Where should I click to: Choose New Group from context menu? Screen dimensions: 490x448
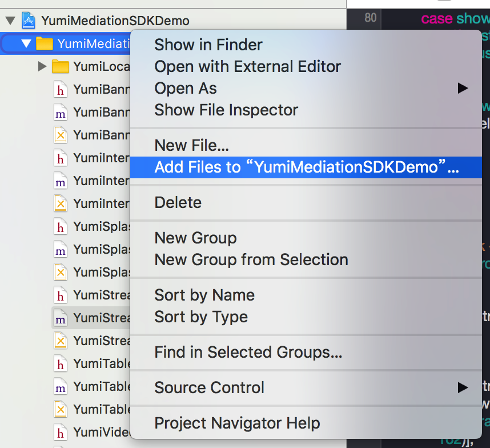(306, 238)
